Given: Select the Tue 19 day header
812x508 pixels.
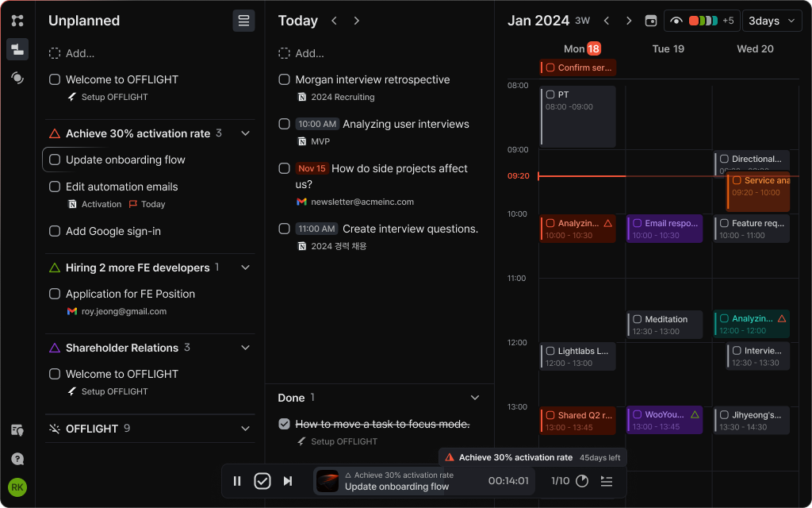Looking at the screenshot, I should (668, 48).
